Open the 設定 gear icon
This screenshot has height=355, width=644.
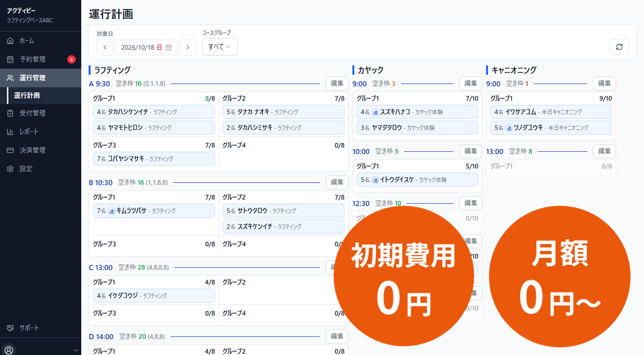click(10, 169)
